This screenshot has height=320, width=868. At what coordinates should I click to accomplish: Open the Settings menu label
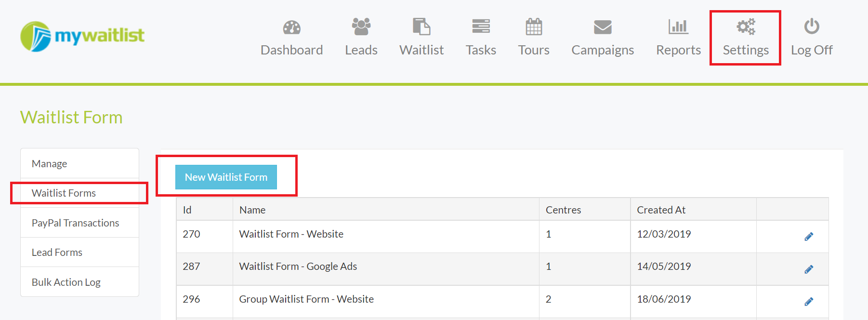746,51
